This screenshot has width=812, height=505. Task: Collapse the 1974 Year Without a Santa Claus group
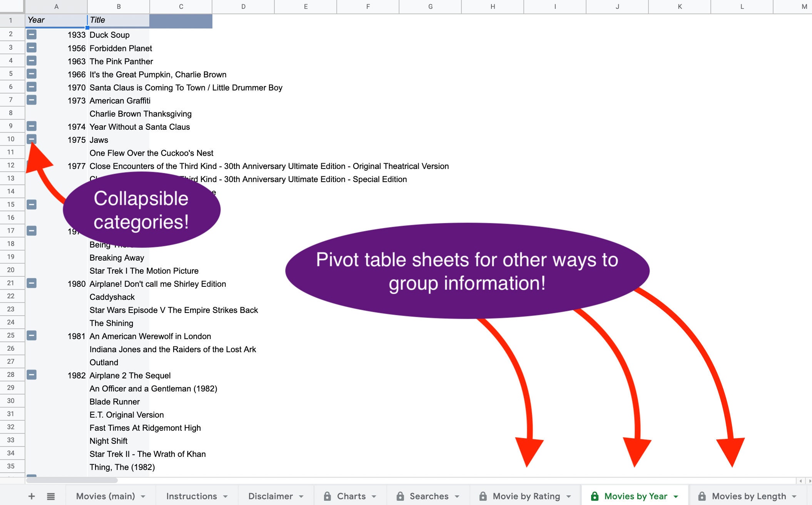click(x=31, y=126)
